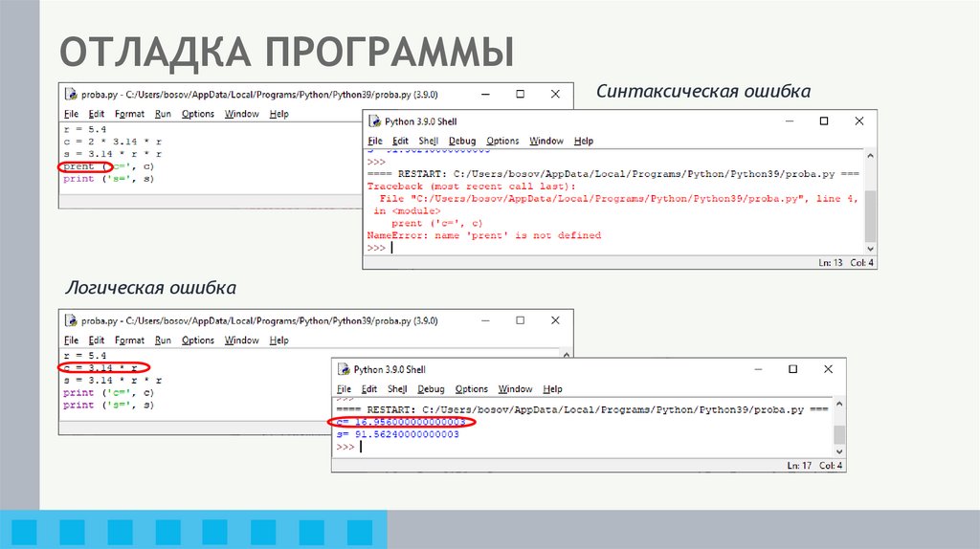Open Help menu in lower Python Shell

click(x=552, y=389)
